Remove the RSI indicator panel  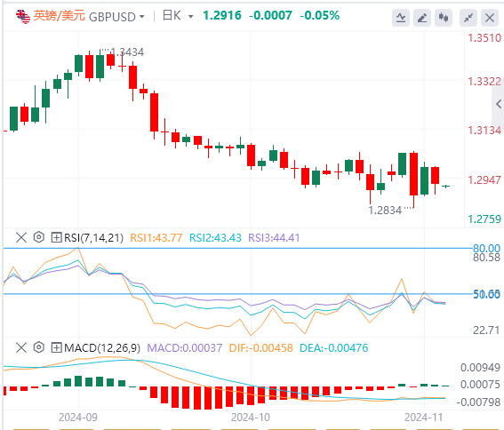point(21,238)
